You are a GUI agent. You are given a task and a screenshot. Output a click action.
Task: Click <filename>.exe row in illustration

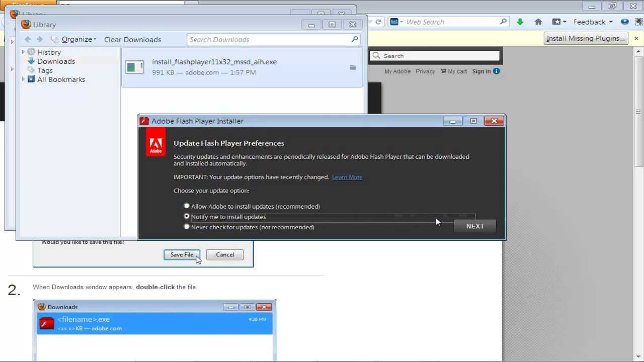(155, 323)
